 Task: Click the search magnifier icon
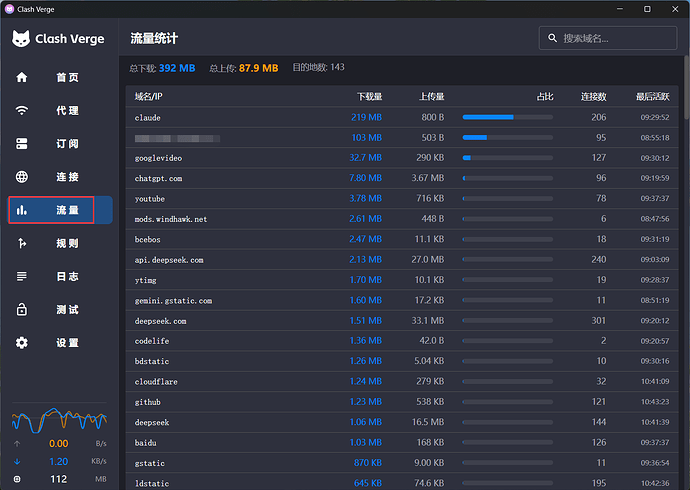coord(552,38)
